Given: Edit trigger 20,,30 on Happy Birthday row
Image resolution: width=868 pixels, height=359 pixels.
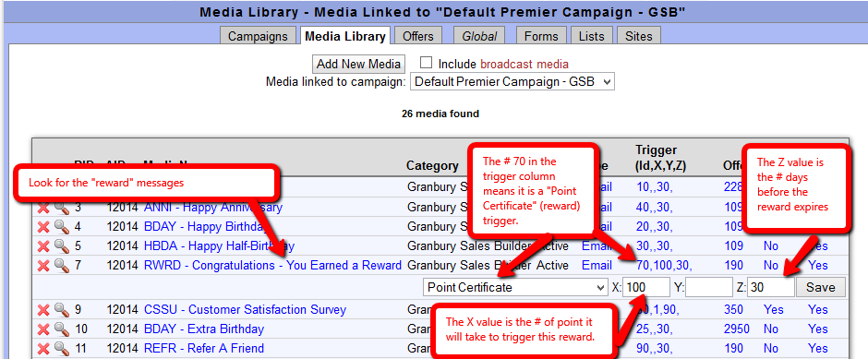Looking at the screenshot, I should point(655,227).
